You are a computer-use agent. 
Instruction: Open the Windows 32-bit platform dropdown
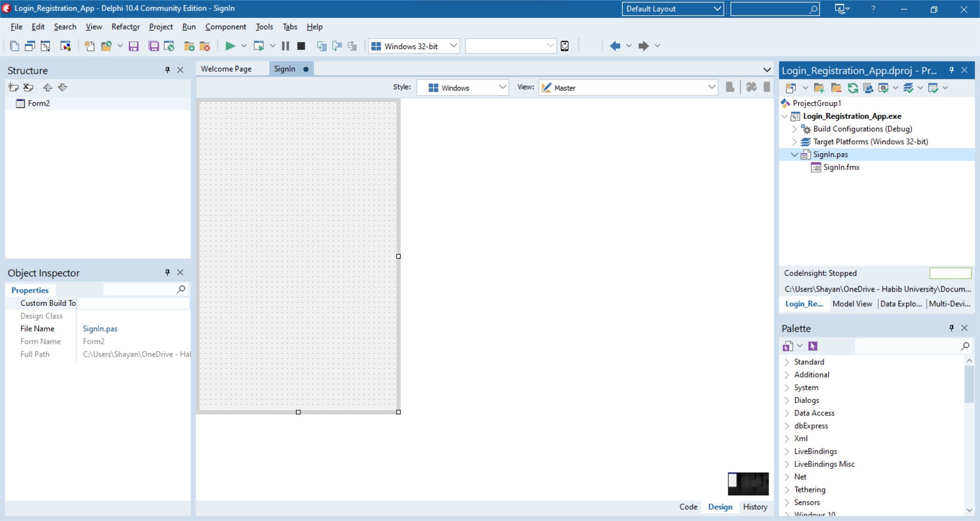(453, 46)
